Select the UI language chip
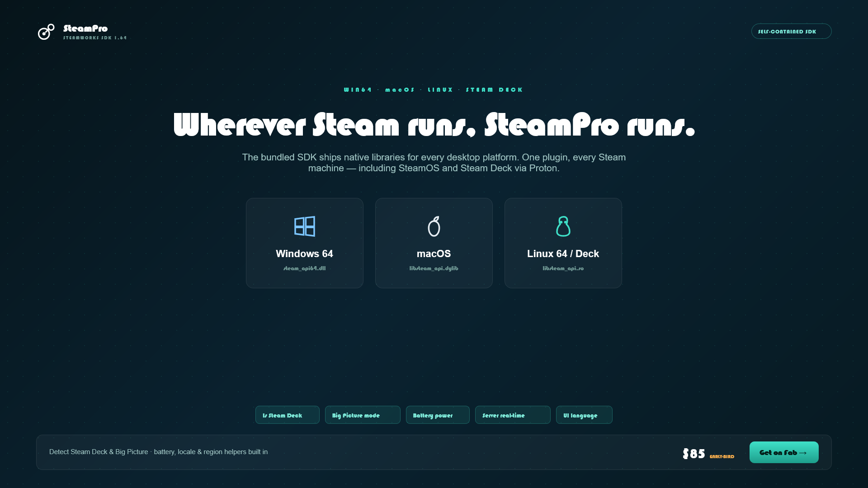 coord(584,415)
